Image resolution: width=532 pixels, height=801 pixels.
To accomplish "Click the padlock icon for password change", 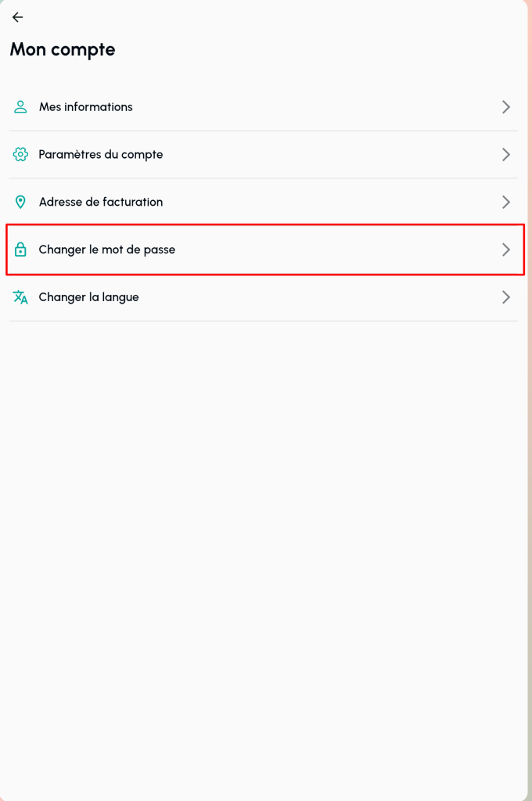I will 21,250.
